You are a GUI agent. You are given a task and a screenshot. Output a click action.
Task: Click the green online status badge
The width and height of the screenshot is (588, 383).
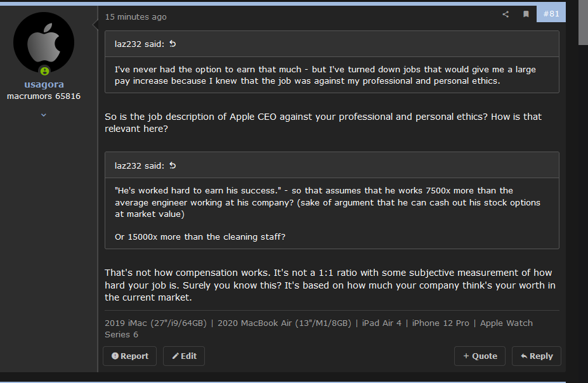pyautogui.click(x=44, y=71)
